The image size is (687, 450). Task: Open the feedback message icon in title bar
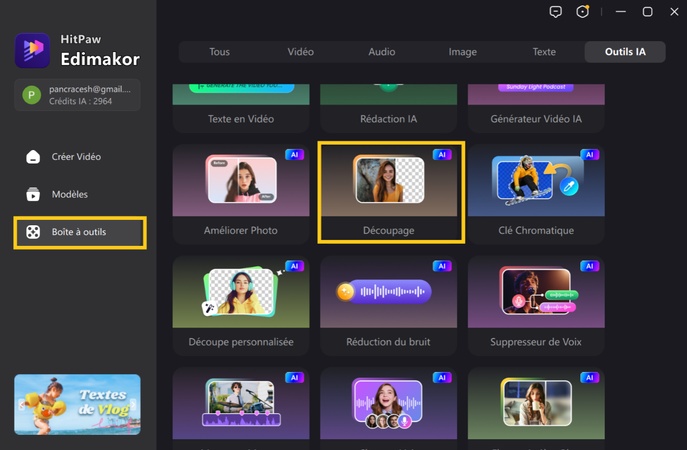pos(556,12)
